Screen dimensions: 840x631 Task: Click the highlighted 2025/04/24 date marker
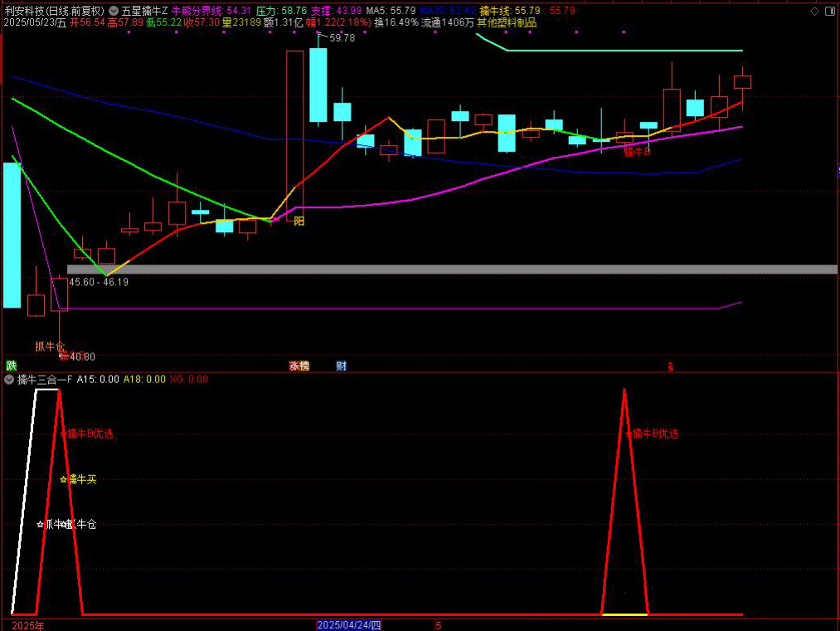click(349, 625)
